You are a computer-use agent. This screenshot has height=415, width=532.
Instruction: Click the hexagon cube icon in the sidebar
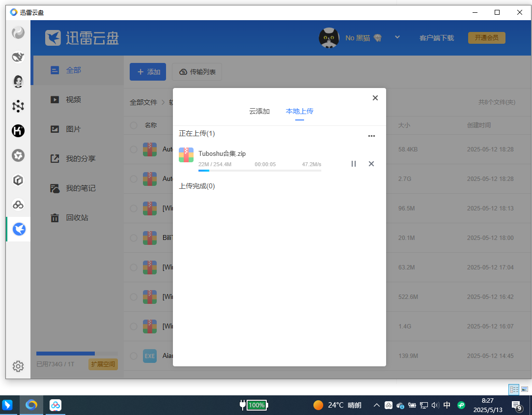coord(18,180)
